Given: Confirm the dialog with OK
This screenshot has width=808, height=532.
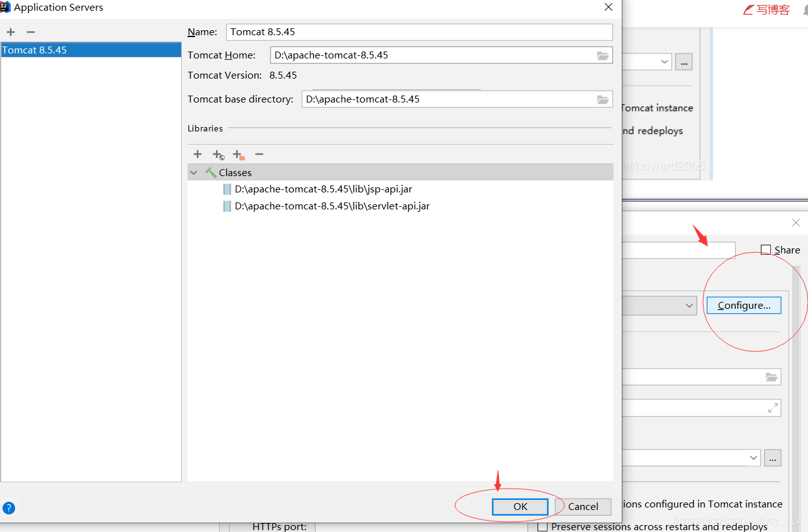Looking at the screenshot, I should click(x=520, y=506).
